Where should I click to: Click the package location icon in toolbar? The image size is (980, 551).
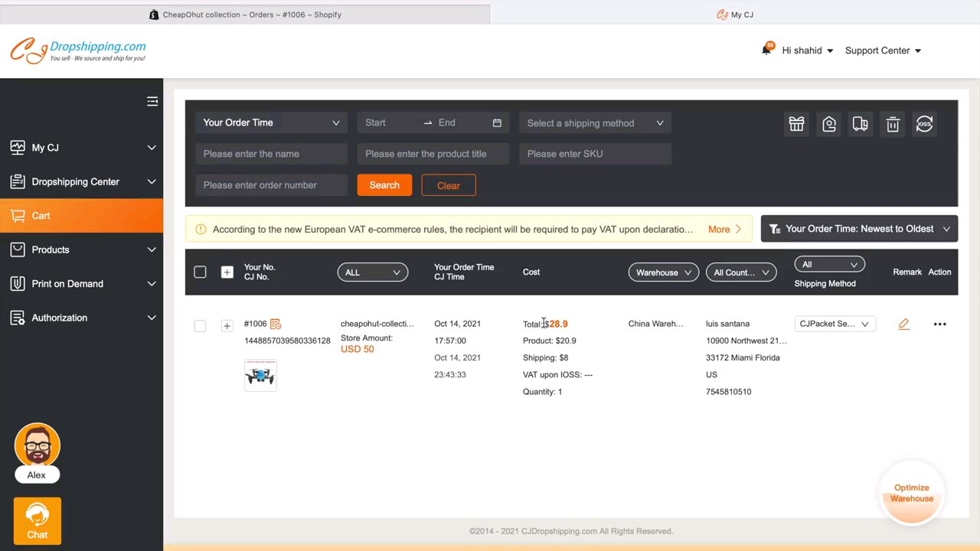point(829,124)
